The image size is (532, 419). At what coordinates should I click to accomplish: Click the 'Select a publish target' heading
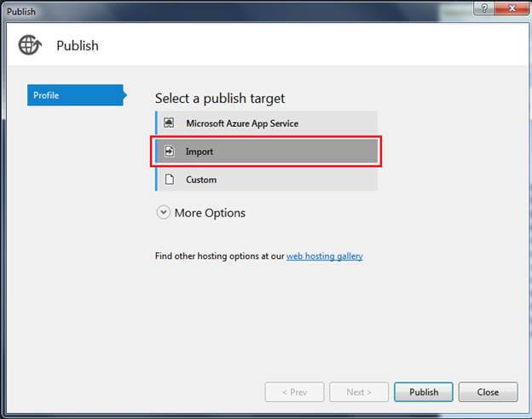pyautogui.click(x=220, y=98)
